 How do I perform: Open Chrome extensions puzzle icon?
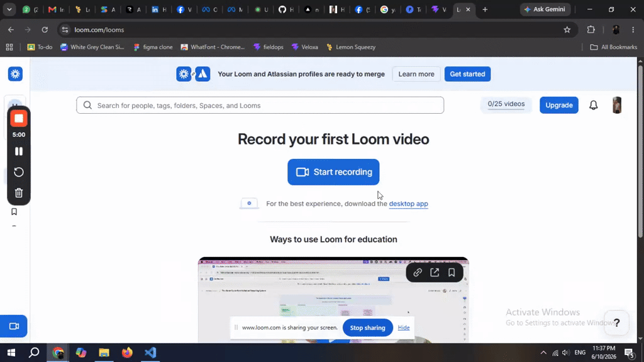(591, 30)
